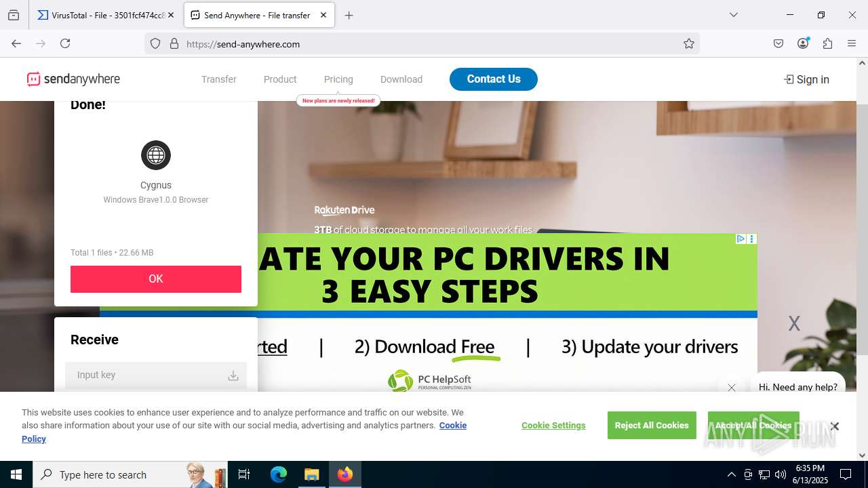Click the Windows search box

click(x=130, y=474)
